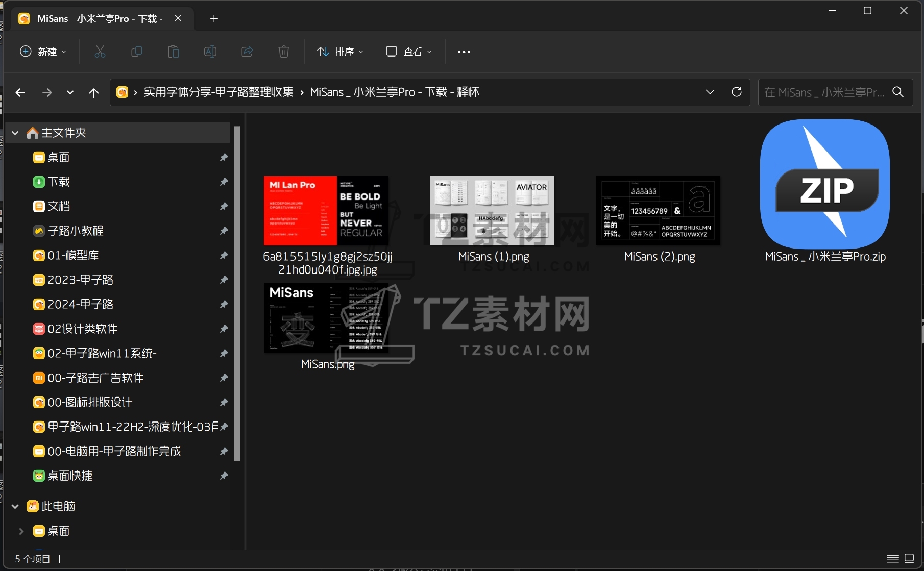Select MiSans (1).png thumbnail

pos(492,211)
